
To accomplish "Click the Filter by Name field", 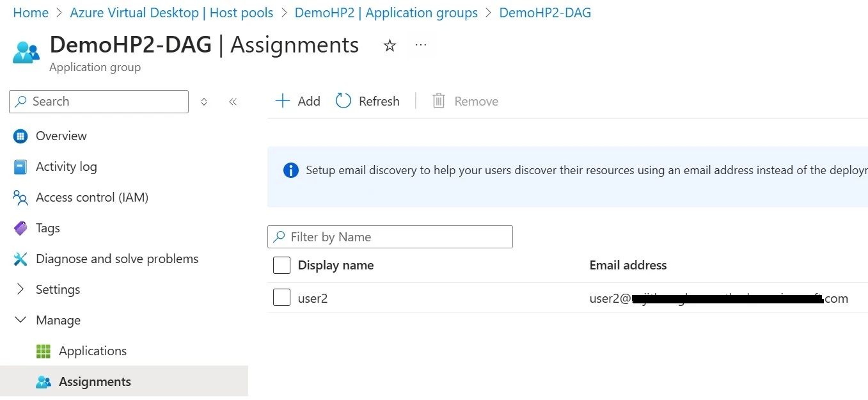I will pyautogui.click(x=390, y=237).
